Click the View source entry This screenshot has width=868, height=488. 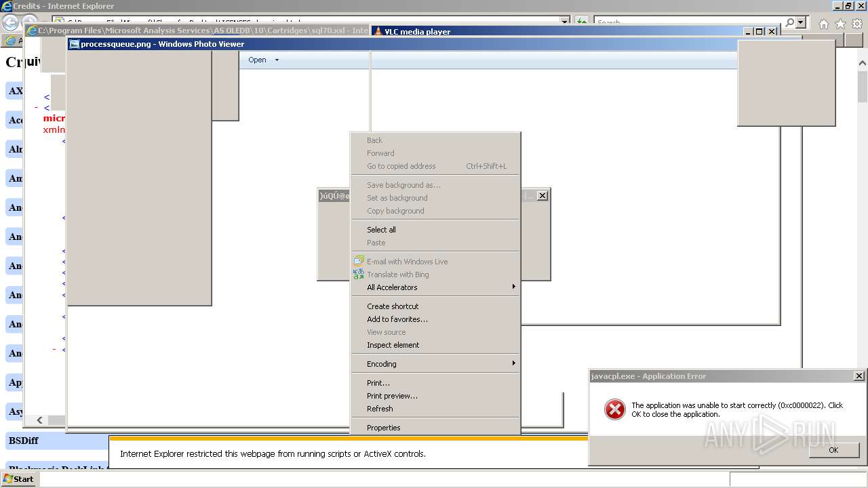435,332
